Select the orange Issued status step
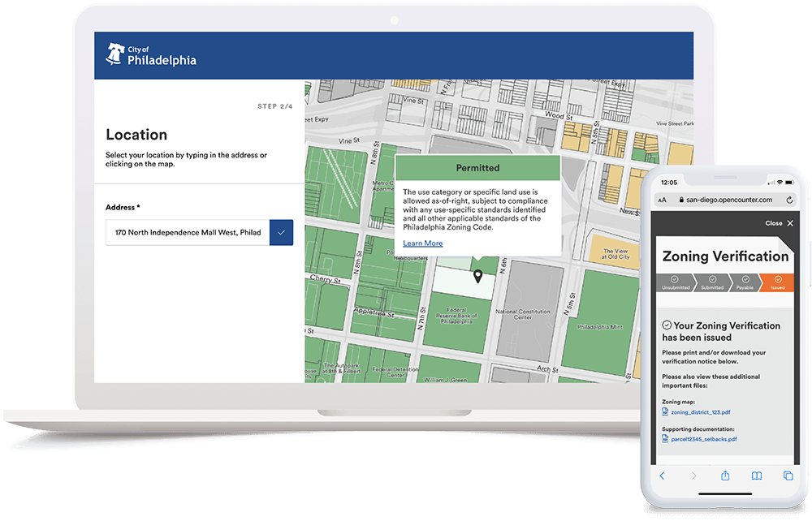The height and width of the screenshot is (521, 812). coord(777,282)
